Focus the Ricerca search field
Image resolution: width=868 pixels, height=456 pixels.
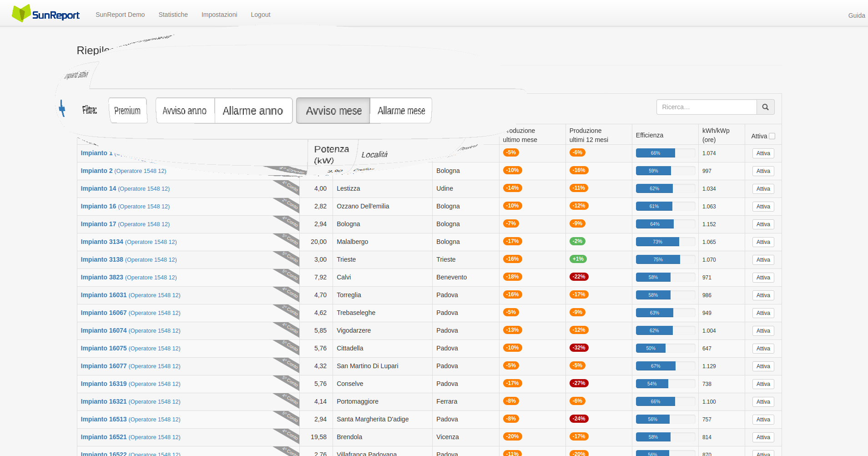pyautogui.click(x=707, y=107)
